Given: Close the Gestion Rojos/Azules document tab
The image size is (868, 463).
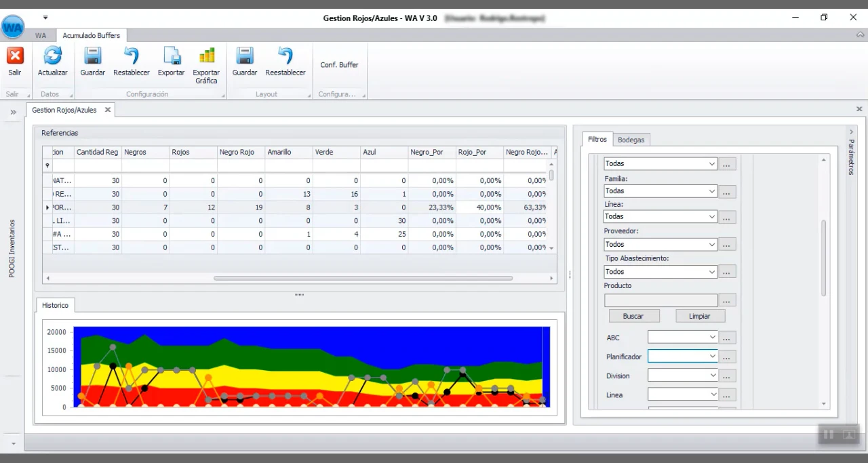Looking at the screenshot, I should tap(107, 110).
